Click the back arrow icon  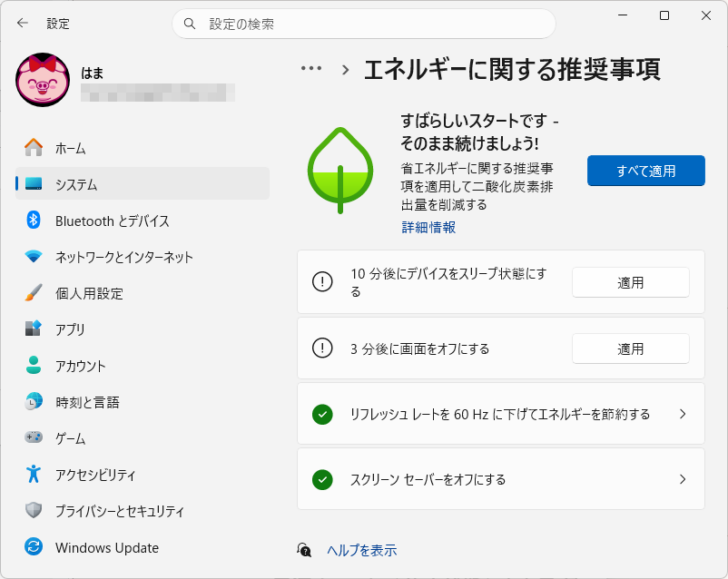[22, 23]
